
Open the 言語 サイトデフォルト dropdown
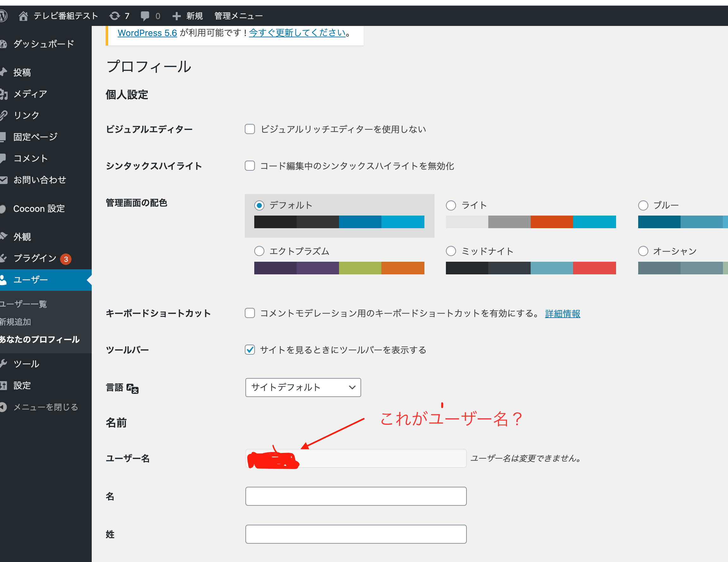303,388
